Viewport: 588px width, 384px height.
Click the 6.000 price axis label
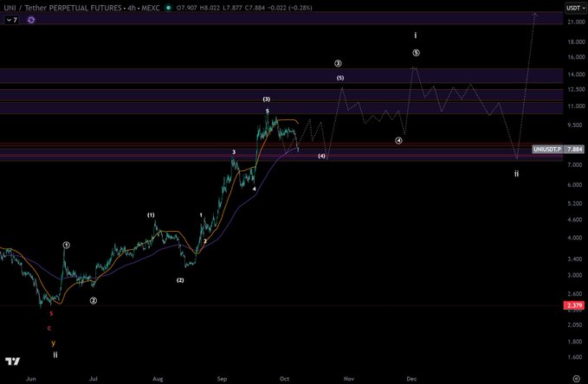click(576, 185)
